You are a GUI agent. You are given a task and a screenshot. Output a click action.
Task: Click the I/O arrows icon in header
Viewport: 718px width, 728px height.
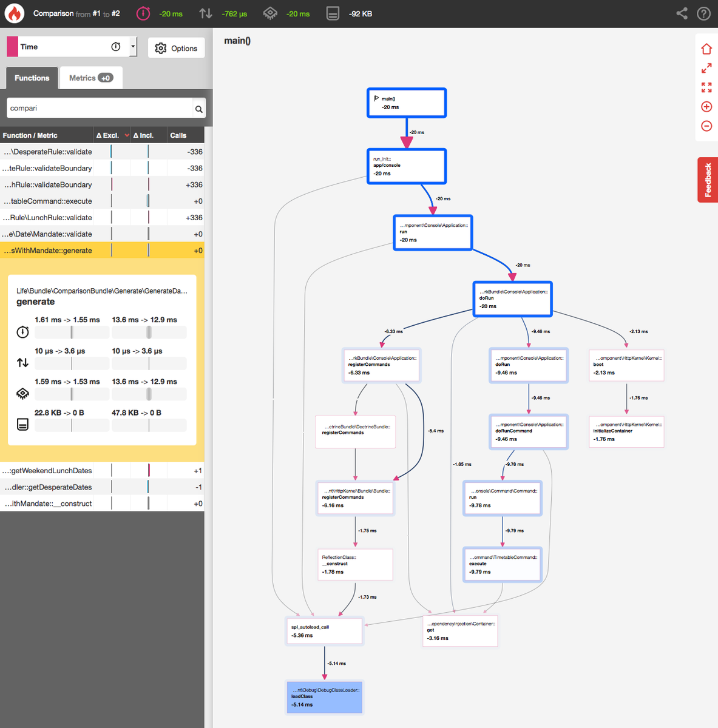[206, 13]
